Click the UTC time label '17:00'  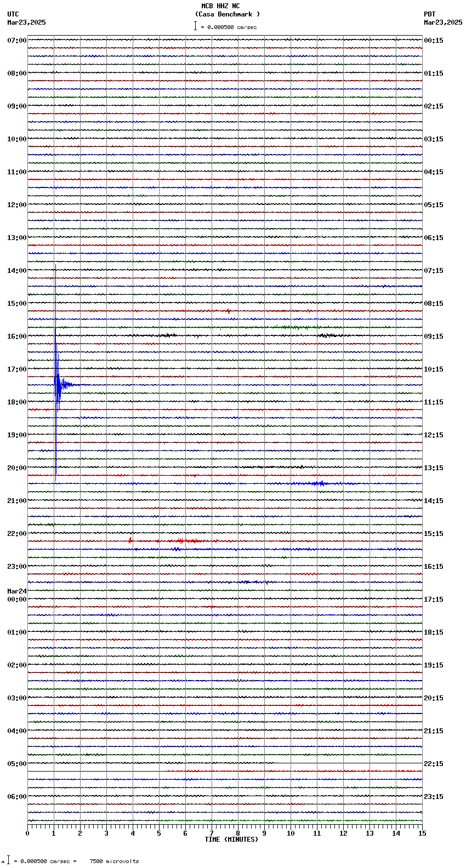(x=17, y=369)
